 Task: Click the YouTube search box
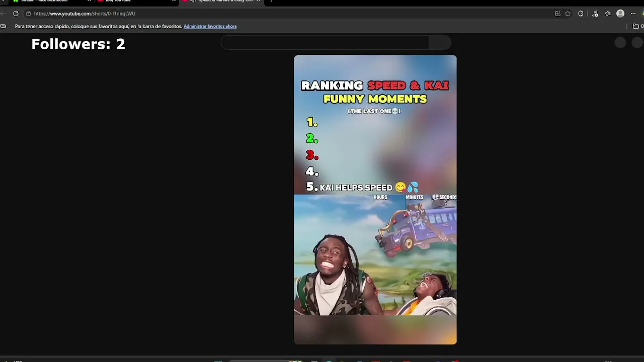[325, 43]
